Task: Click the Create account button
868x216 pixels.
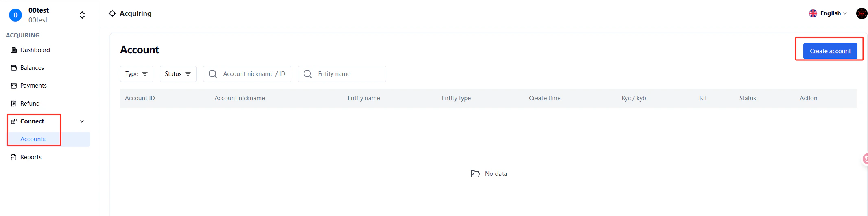Action: (x=830, y=51)
